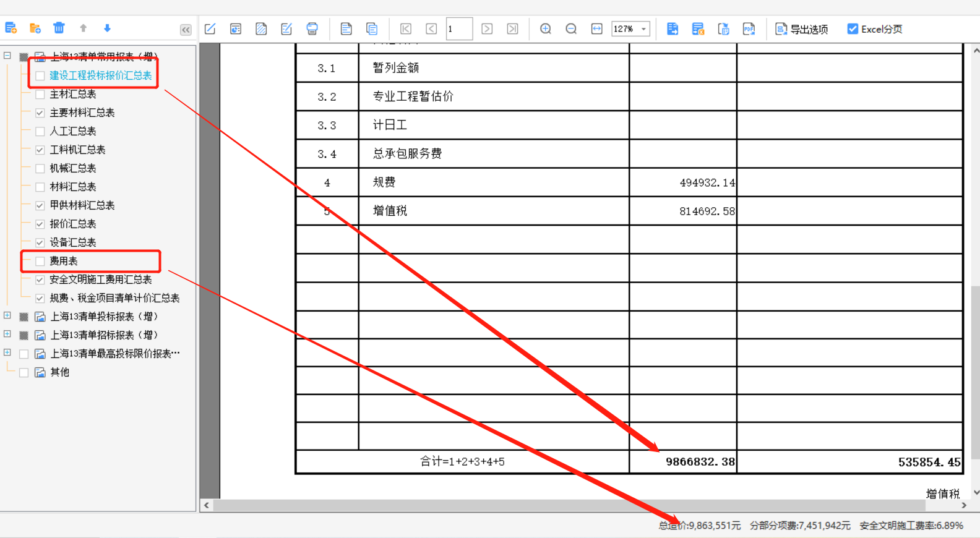Click the 安全文明施工费率 status entry
Screen dimensions: 980x538
click(911, 525)
